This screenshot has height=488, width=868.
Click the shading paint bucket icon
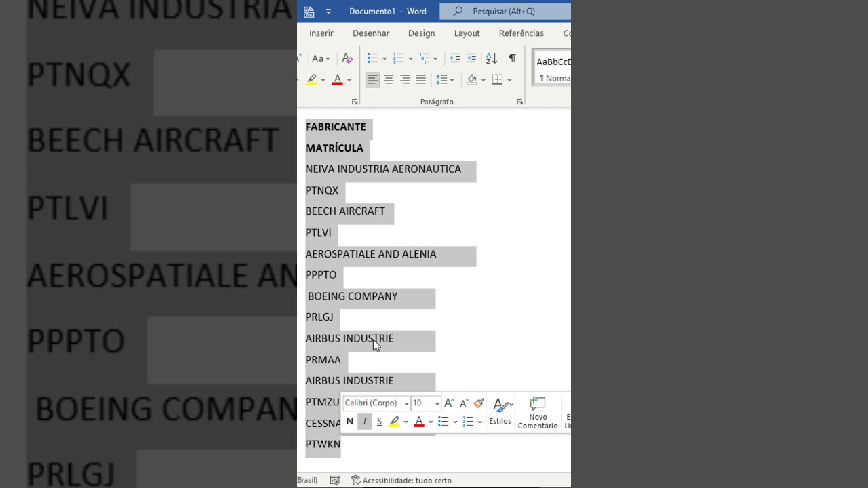tap(472, 80)
